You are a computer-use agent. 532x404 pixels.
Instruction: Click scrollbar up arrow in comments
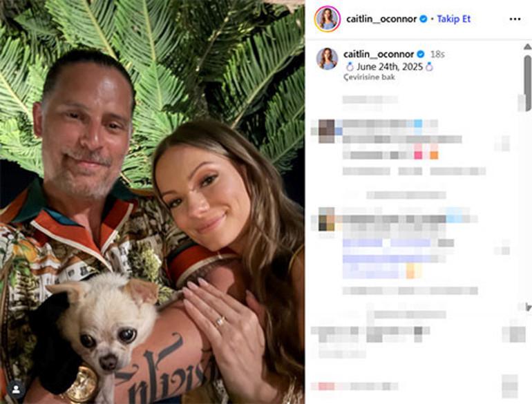527,47
